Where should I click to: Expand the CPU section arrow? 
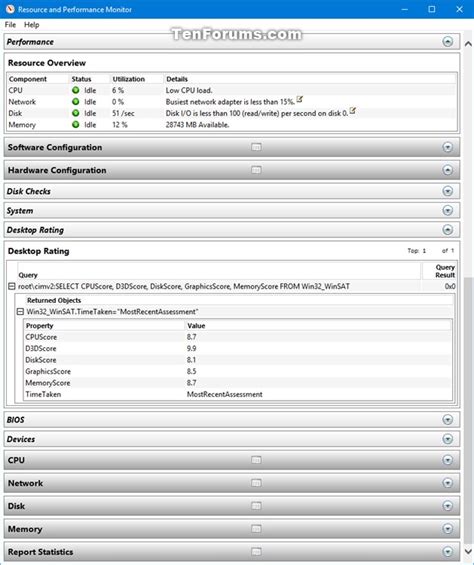point(448,460)
